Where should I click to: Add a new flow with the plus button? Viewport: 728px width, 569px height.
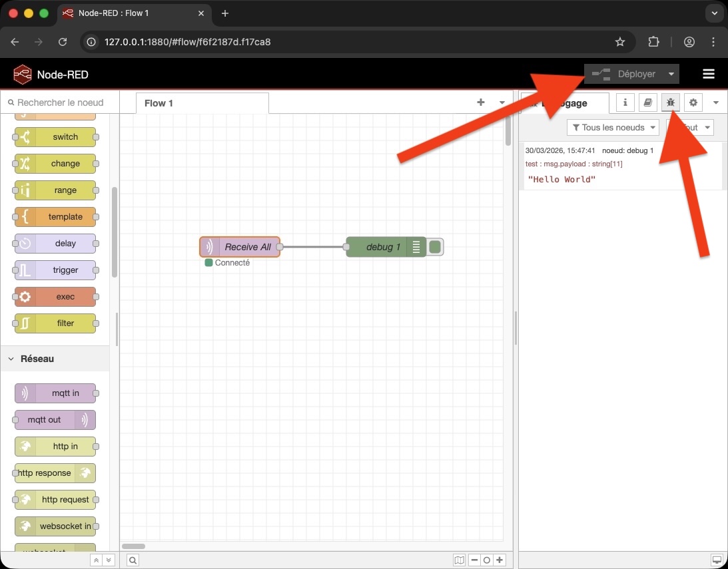(481, 102)
